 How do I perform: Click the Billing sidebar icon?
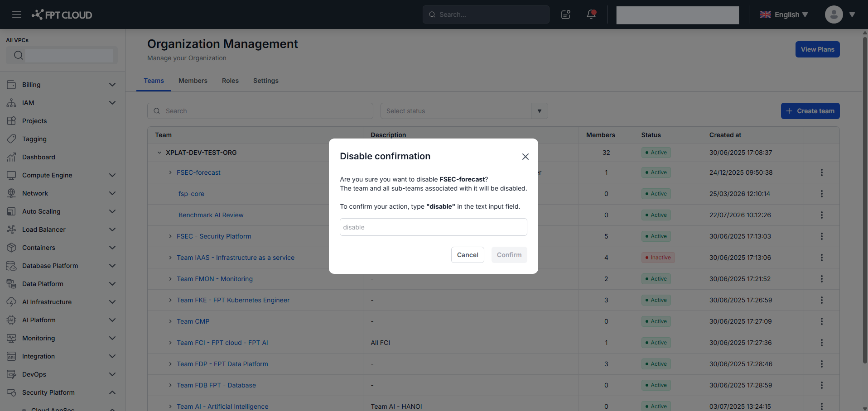click(11, 85)
